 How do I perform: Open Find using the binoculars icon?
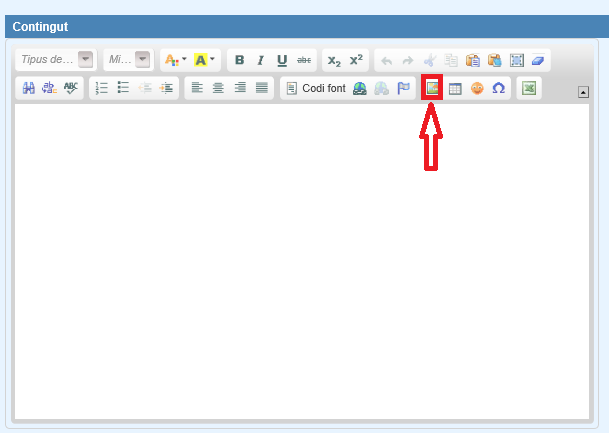point(28,88)
